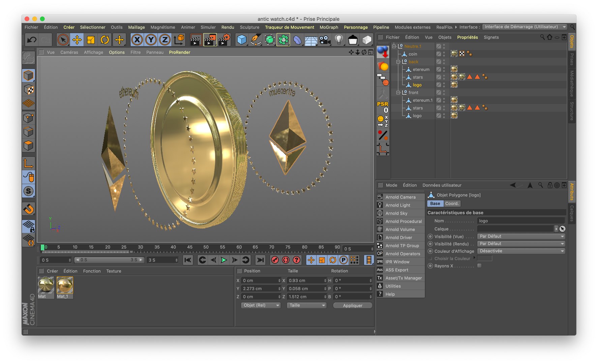Open the Interface de Démarrage dropdown
Image resolution: width=598 pixels, height=364 pixels.
pos(525,27)
